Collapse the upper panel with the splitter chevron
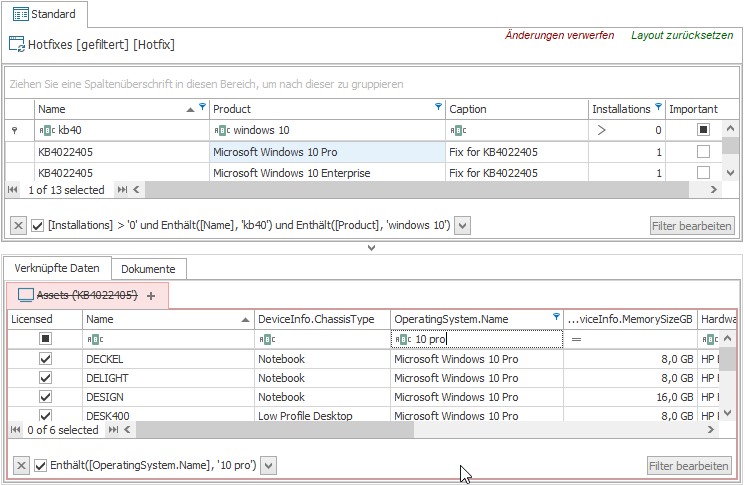 click(x=372, y=247)
